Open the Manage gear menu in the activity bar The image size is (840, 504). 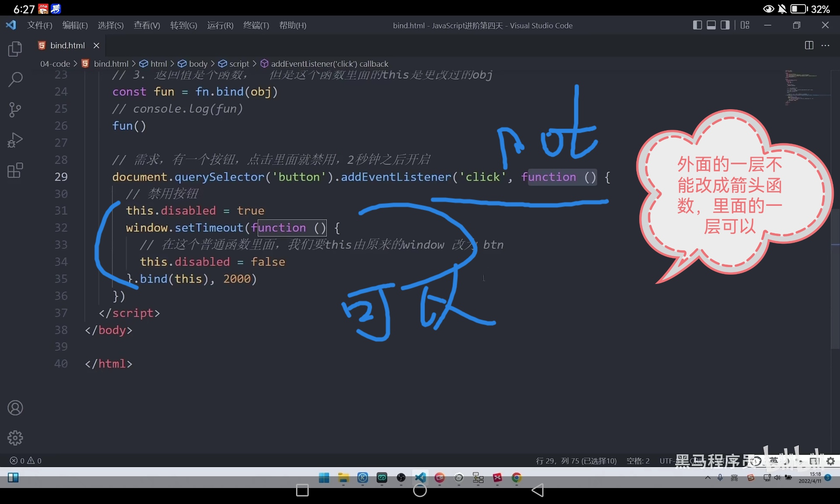point(15,438)
